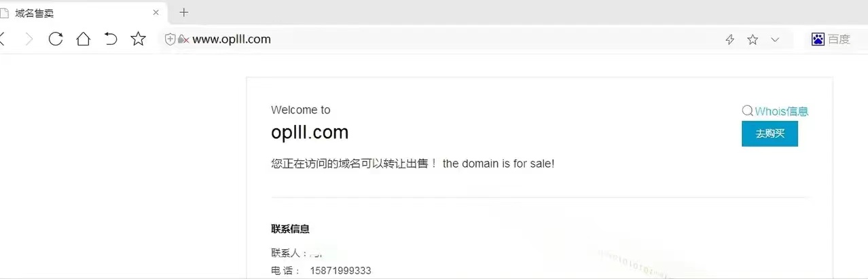
Task: Click the forward navigation arrow
Action: pos(29,39)
